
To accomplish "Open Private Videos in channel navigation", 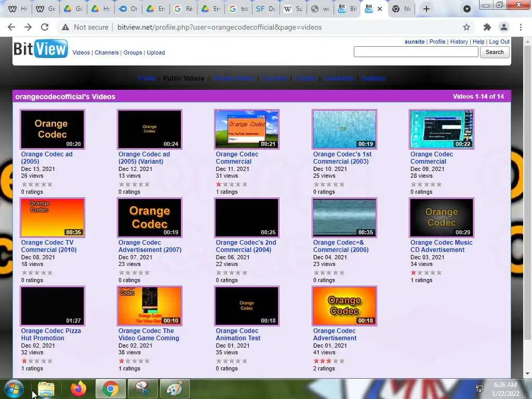I will 234,78.
